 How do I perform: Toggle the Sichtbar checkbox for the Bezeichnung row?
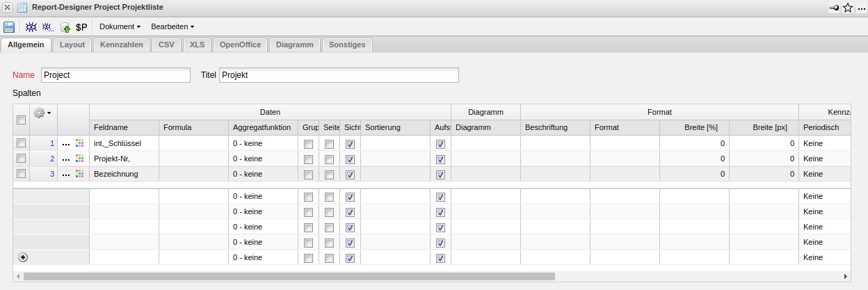[350, 174]
